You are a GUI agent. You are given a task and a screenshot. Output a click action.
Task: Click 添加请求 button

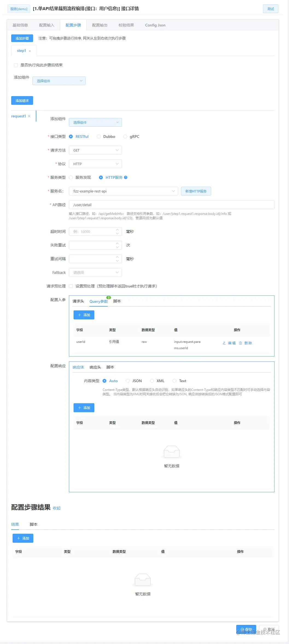pyautogui.click(x=22, y=100)
